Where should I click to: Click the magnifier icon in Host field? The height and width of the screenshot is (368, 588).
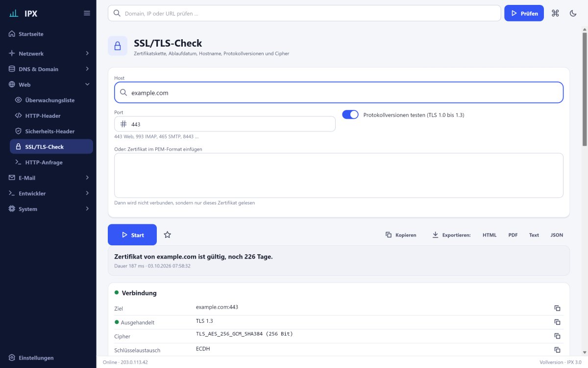tap(123, 92)
